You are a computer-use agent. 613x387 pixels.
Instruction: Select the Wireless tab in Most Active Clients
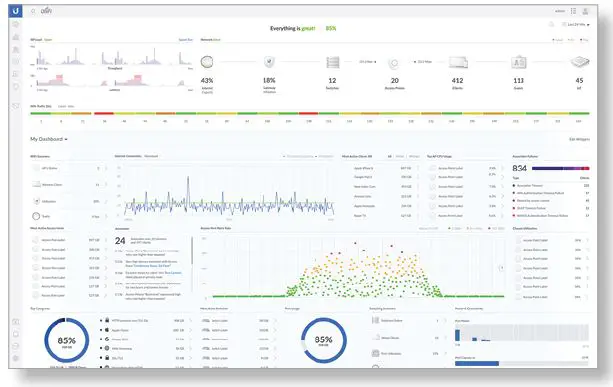414,156
